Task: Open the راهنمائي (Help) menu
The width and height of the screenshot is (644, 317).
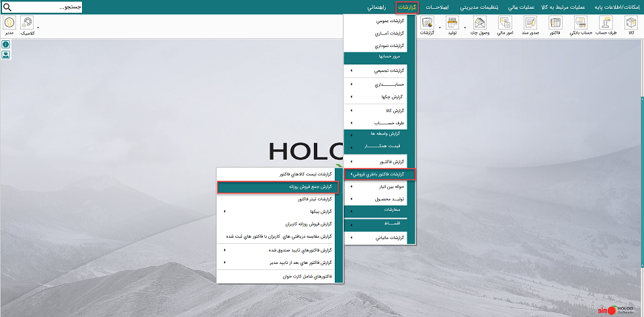Action: coord(377,7)
